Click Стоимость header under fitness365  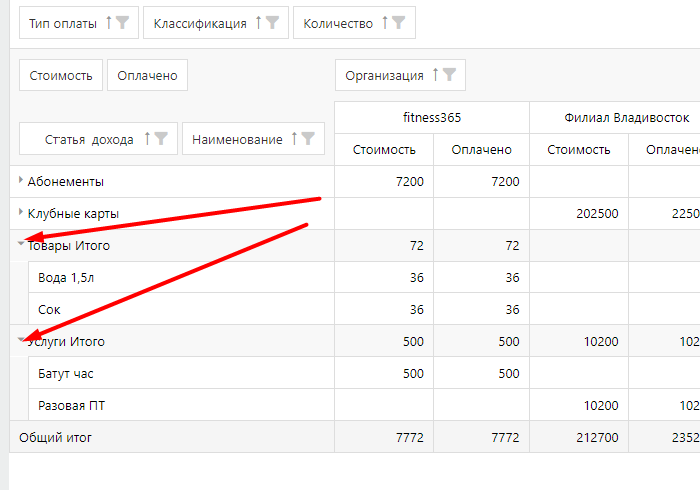pyautogui.click(x=384, y=149)
